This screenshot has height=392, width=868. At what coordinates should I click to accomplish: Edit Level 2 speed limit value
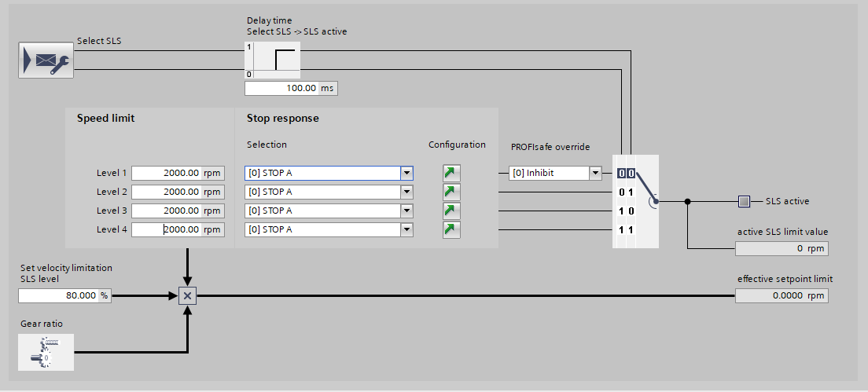pyautogui.click(x=178, y=192)
